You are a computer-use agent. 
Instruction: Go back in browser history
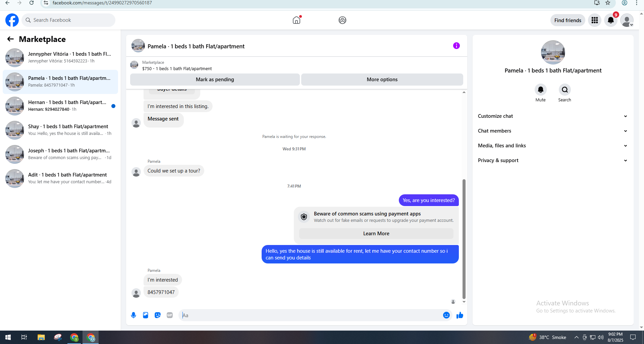[x=7, y=3]
